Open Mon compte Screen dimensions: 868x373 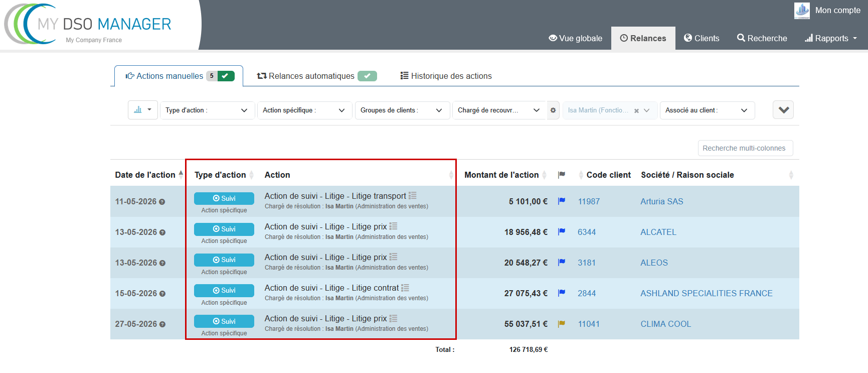(x=838, y=10)
